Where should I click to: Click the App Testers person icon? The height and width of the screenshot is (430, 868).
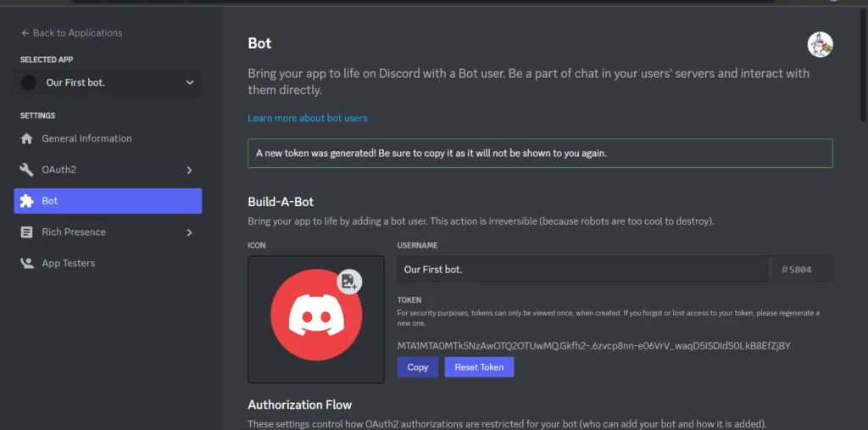point(26,263)
